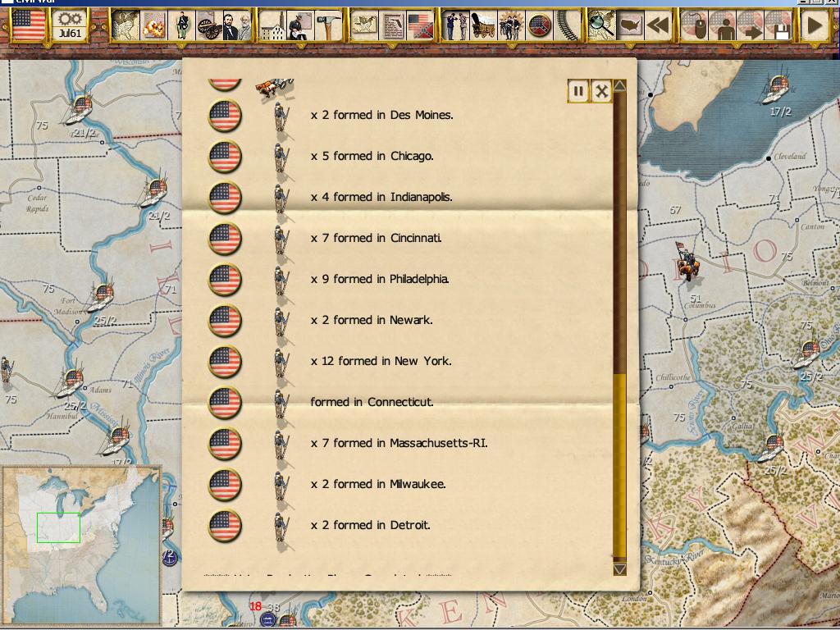Click 'x 7 formed in Massachusetts-RI.' line
840x630 pixels.
399,443
